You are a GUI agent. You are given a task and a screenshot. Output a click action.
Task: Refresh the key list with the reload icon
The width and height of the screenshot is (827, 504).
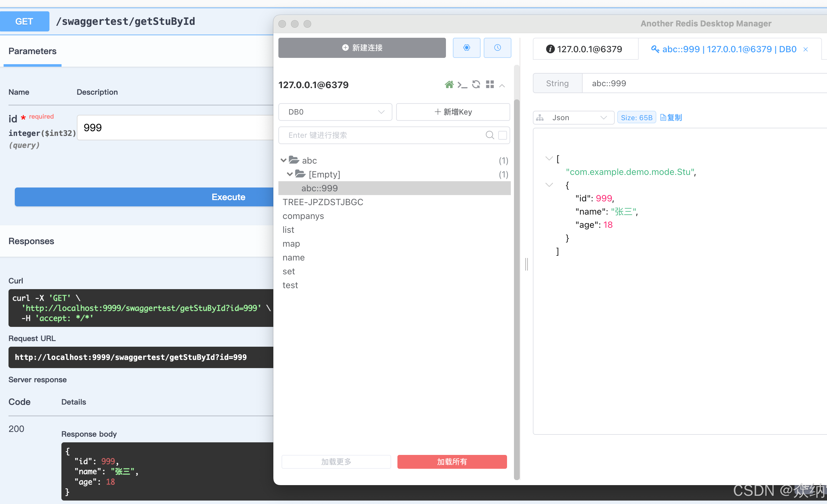476,85
